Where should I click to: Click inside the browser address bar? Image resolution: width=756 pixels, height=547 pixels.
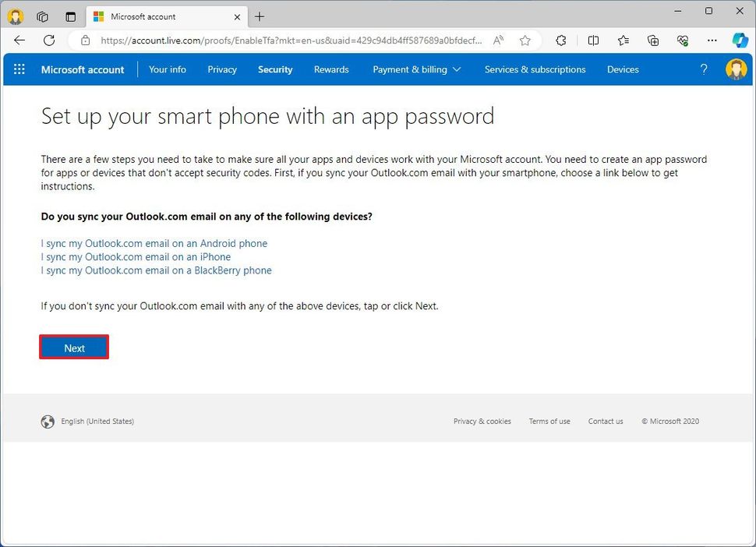pyautogui.click(x=273, y=41)
